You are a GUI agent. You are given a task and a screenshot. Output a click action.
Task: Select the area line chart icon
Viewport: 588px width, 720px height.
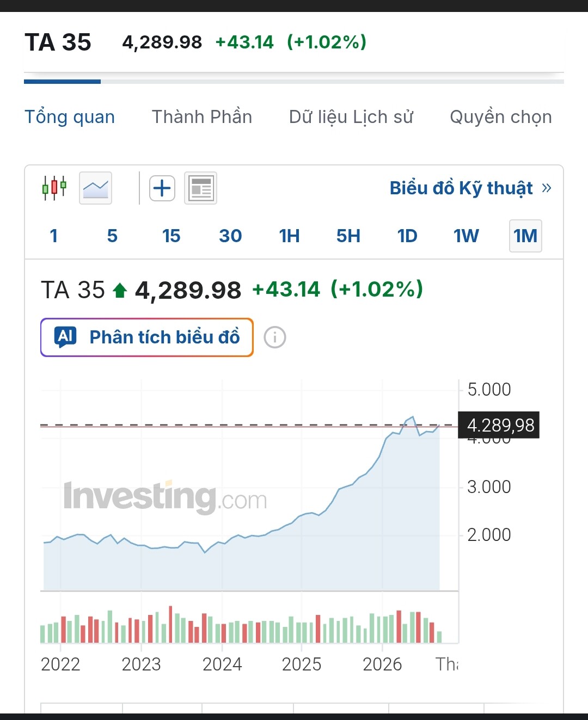[x=95, y=188]
